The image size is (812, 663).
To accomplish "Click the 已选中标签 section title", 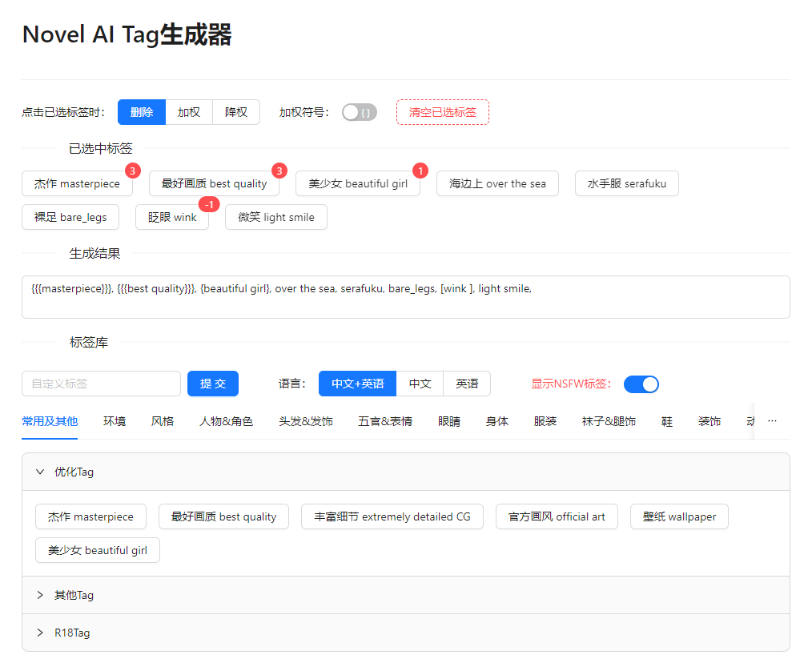I will pyautogui.click(x=101, y=149).
